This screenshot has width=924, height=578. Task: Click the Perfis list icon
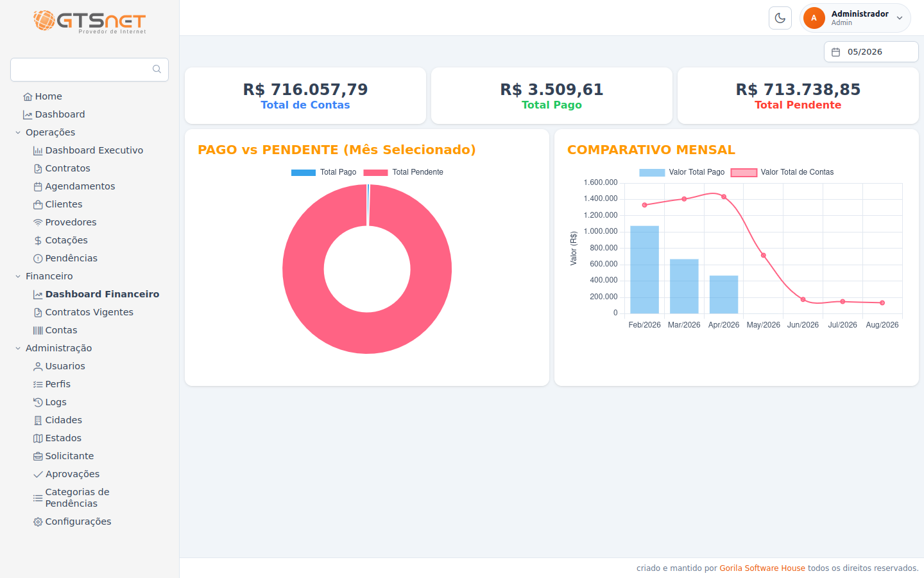[38, 385]
